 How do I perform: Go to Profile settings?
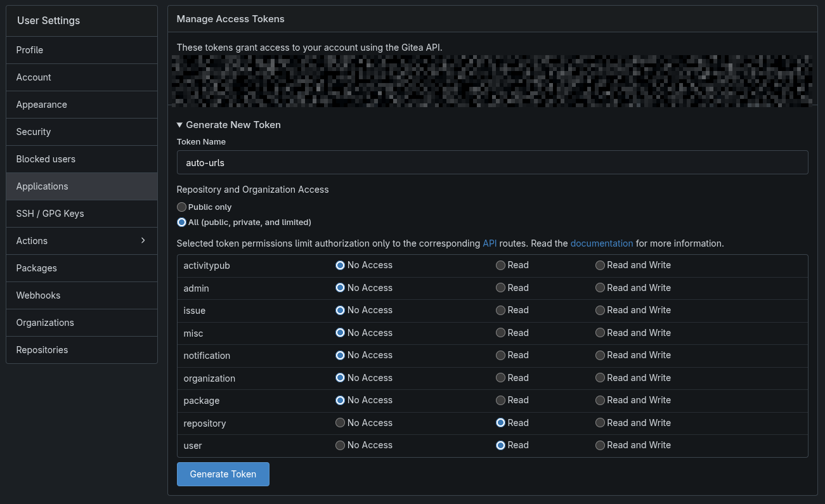click(x=30, y=50)
